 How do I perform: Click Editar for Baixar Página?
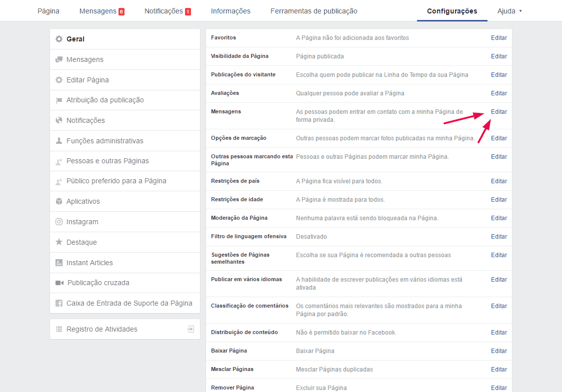499,351
